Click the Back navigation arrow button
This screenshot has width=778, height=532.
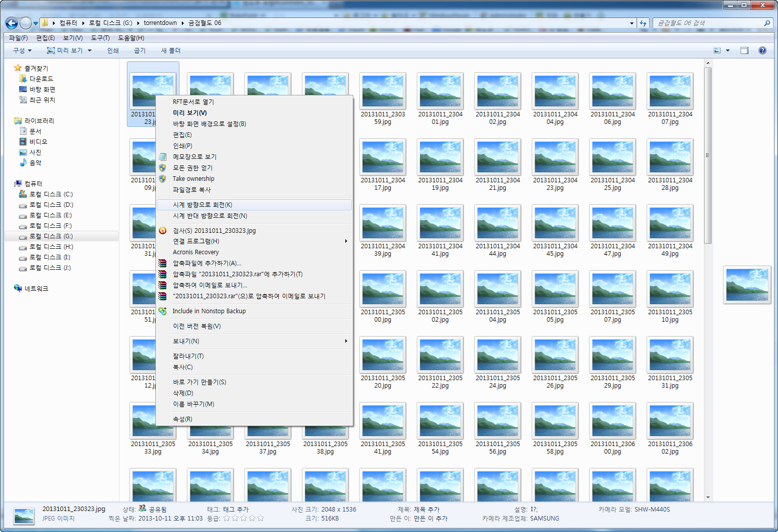coord(11,23)
